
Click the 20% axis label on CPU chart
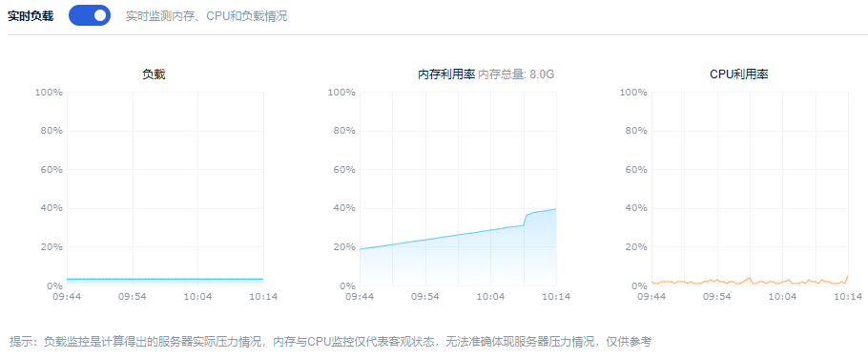(x=635, y=247)
